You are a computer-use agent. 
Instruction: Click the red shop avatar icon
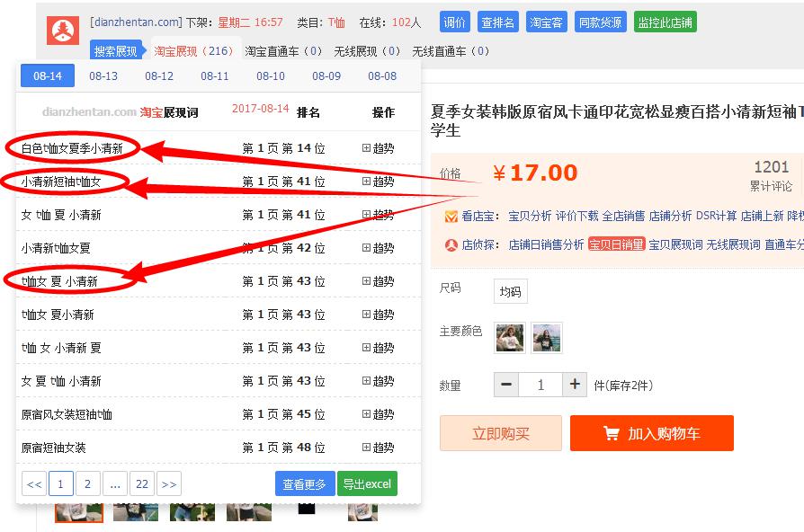click(63, 32)
